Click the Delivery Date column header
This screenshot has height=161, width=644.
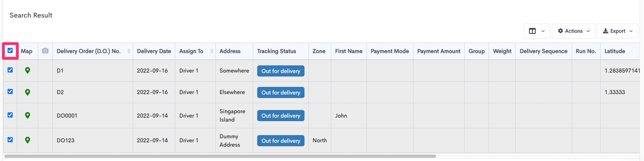tap(154, 51)
